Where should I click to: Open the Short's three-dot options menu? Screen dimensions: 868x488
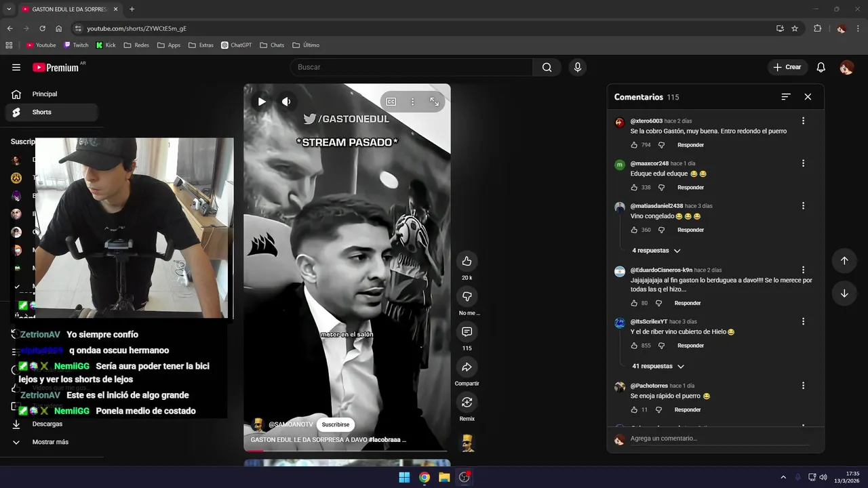point(412,102)
